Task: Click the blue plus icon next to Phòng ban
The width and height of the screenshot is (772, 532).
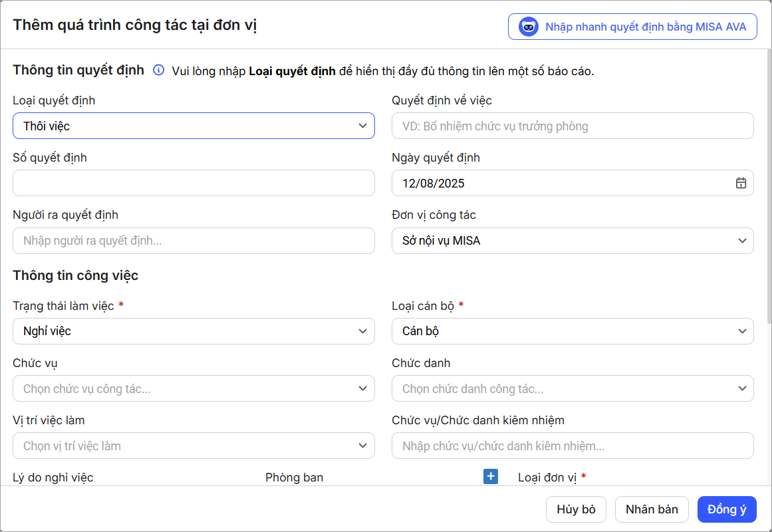Action: (491, 476)
